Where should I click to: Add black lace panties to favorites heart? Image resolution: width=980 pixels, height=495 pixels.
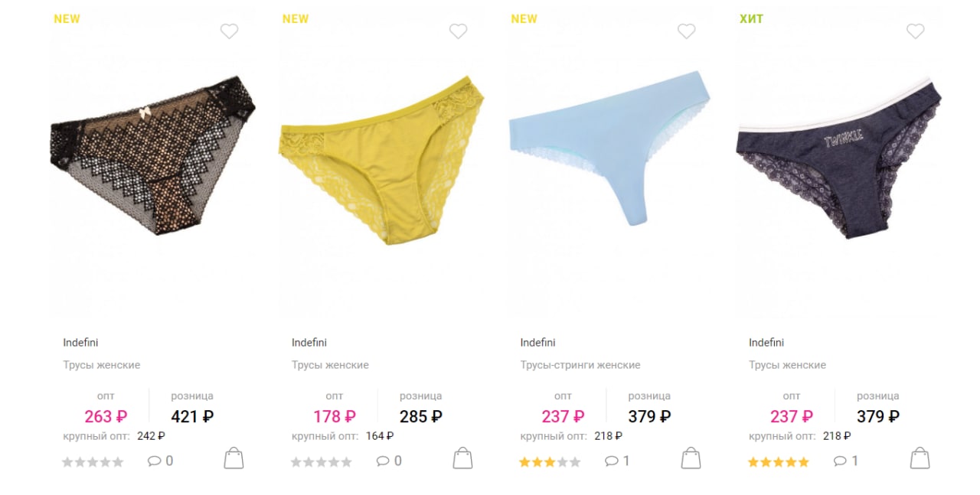coord(229,31)
